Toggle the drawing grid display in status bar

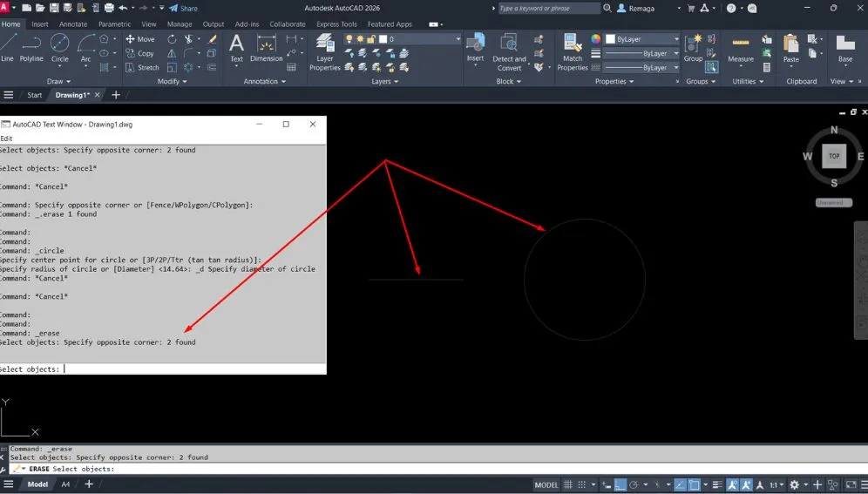coord(570,484)
